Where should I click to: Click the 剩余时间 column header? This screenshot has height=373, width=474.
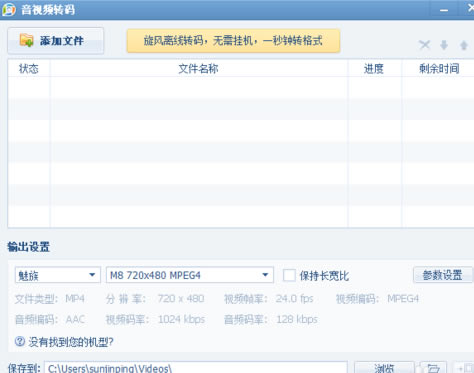pyautogui.click(x=439, y=69)
